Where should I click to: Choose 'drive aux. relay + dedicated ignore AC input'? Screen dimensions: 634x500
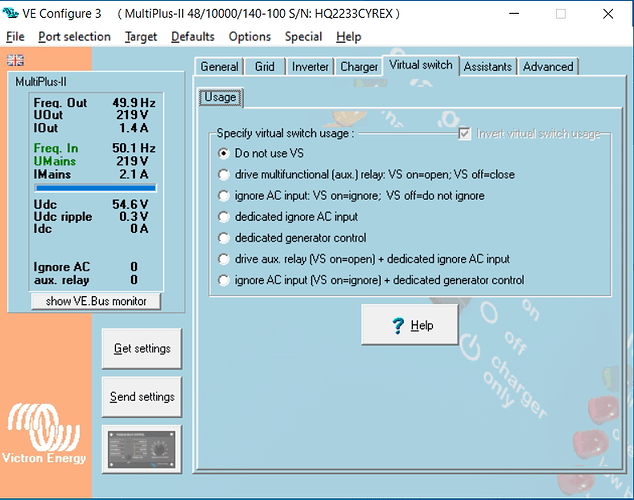pyautogui.click(x=364, y=259)
